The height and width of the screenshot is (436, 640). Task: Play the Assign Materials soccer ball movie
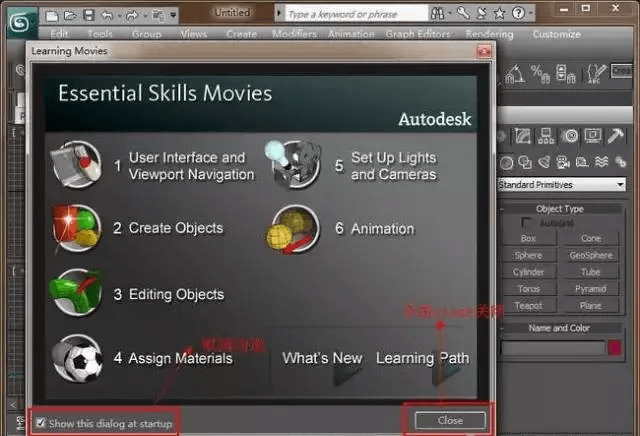click(76, 358)
